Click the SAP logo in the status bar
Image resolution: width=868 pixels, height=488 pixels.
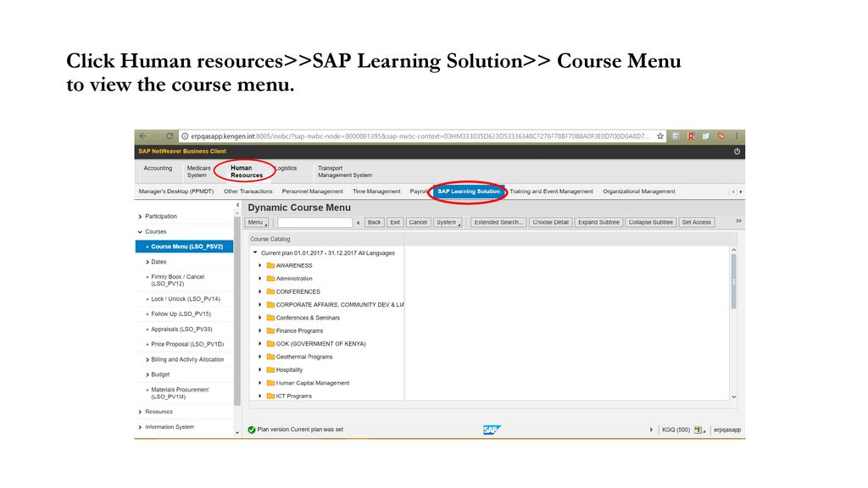point(492,430)
